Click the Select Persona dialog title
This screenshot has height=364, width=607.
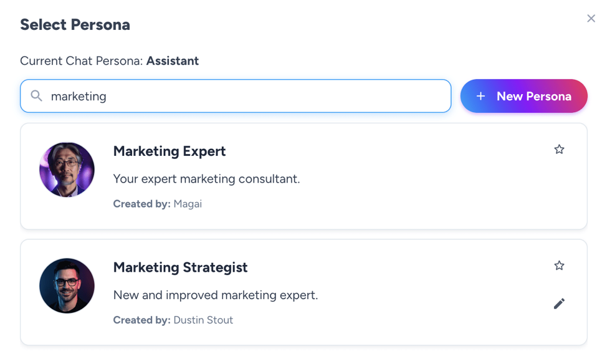coord(75,24)
